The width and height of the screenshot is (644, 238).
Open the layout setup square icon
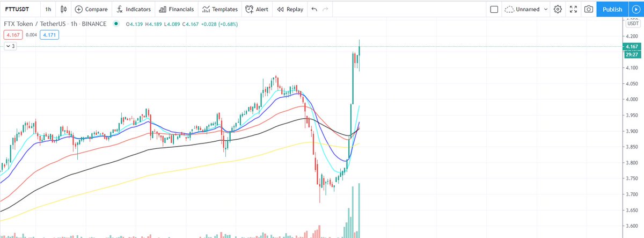coord(494,9)
